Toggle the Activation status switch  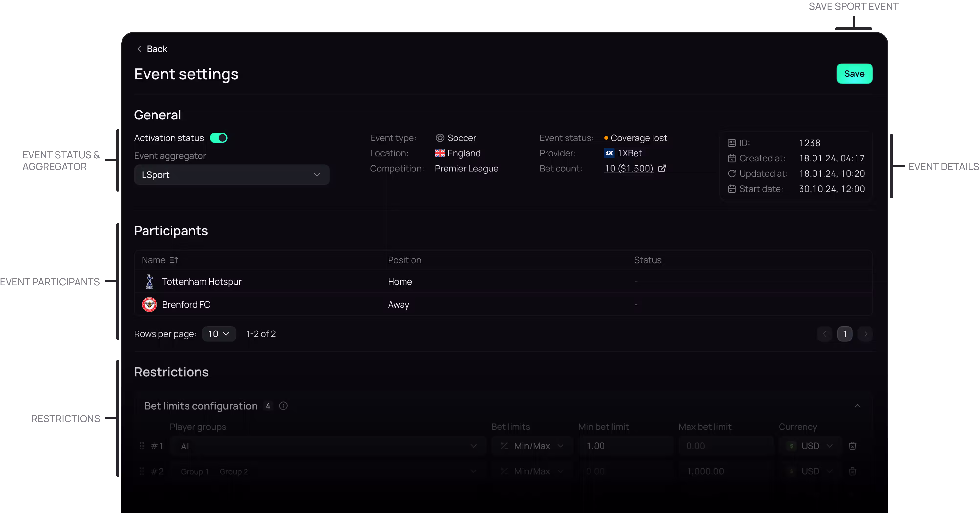tap(218, 138)
